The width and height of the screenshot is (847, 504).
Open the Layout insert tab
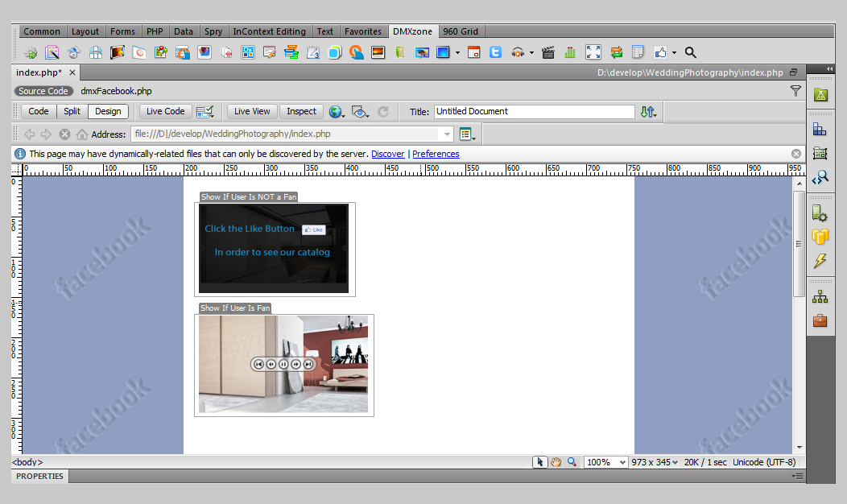pyautogui.click(x=85, y=31)
